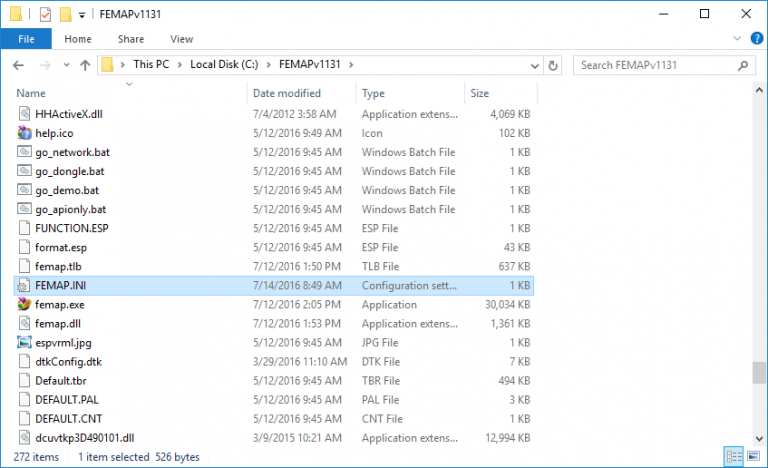Image resolution: width=768 pixels, height=468 pixels.
Task: Switch to large icons view in the status bar
Action: click(x=753, y=456)
